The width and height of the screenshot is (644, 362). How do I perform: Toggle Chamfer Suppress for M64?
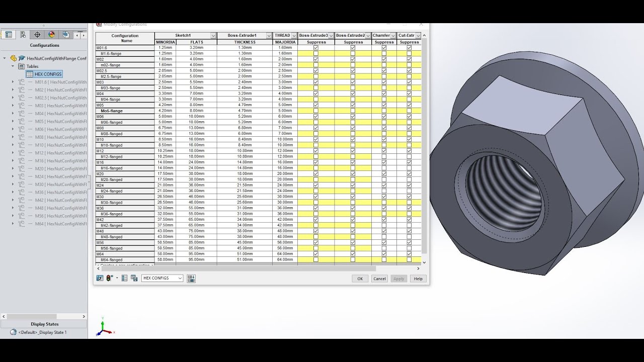coord(384,254)
